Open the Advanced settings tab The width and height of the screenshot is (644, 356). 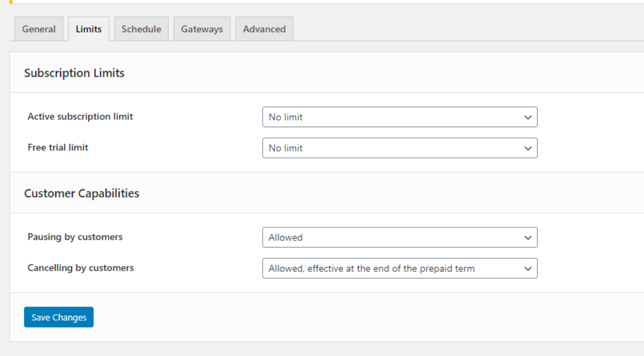point(264,29)
